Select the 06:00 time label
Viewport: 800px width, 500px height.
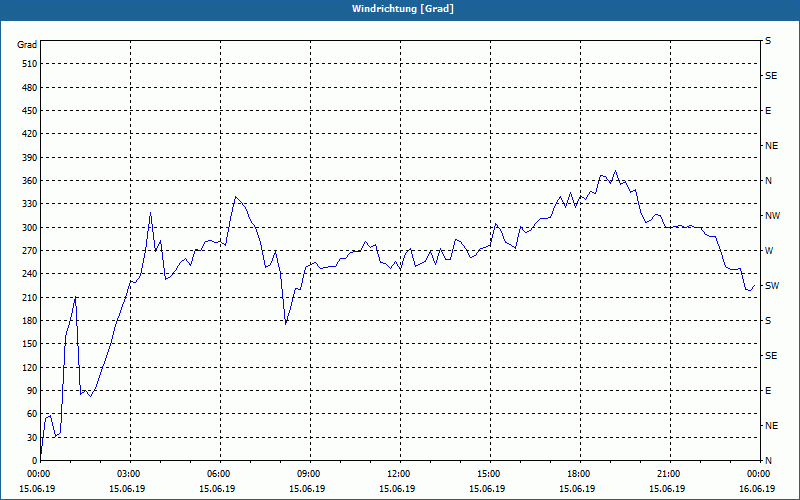220,474
